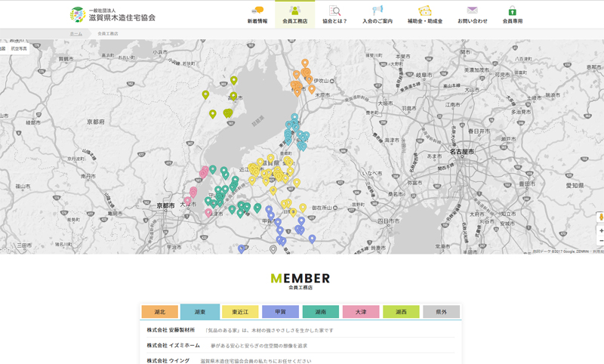Switch map to 航空写真 satellite view
Image resolution: width=604 pixels, height=364 pixels.
19,48
